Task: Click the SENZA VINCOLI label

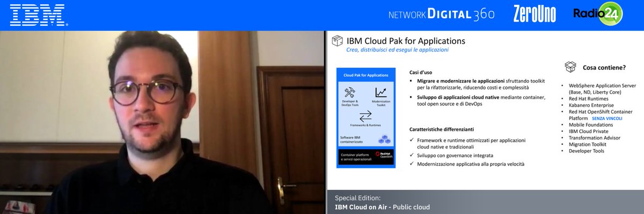Action: click(x=606, y=118)
